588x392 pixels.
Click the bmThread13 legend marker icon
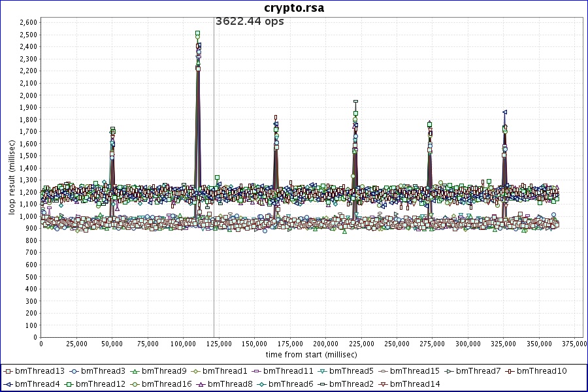[x=8, y=371]
